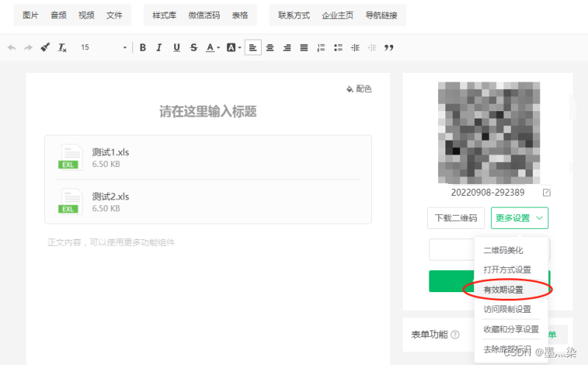The width and height of the screenshot is (588, 365).
Task: Select the format painter brush
Action: pyautogui.click(x=46, y=47)
